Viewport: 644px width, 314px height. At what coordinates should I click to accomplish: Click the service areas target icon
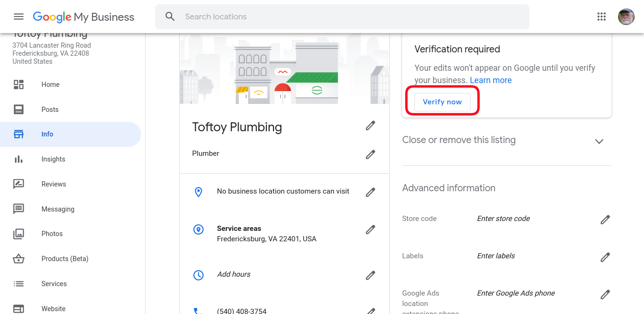click(198, 229)
